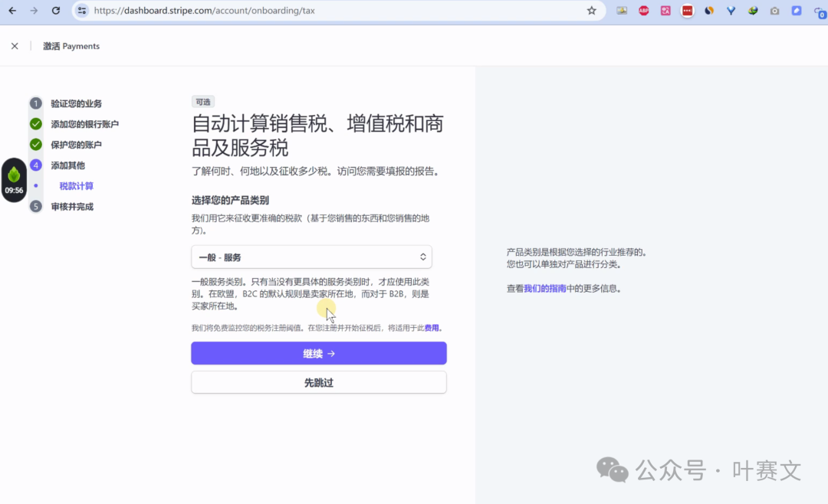Image resolution: width=828 pixels, height=504 pixels.
Task: Go back to previous browser page
Action: click(x=12, y=11)
